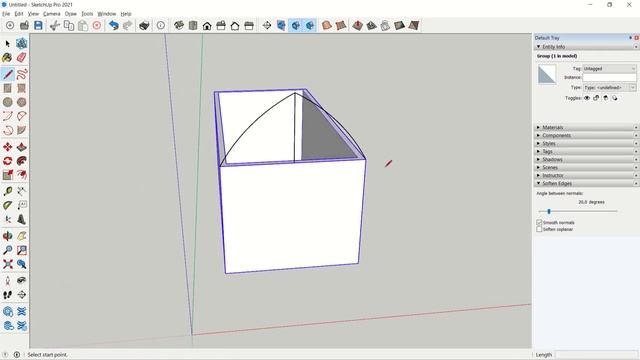Pick the Line pencil tool
Screen dimensions: 640x360
pos(7,74)
